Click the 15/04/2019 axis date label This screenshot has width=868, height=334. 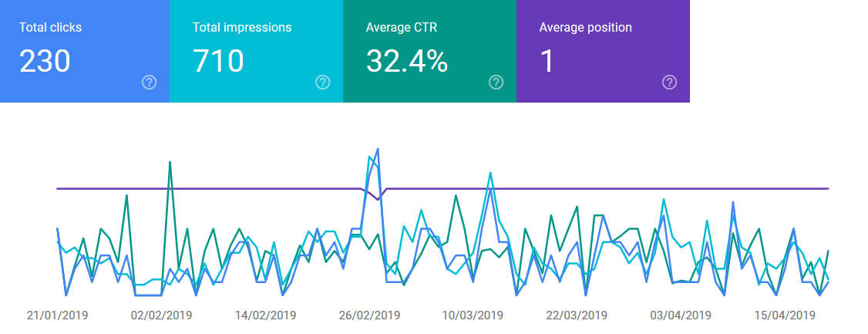(x=785, y=315)
